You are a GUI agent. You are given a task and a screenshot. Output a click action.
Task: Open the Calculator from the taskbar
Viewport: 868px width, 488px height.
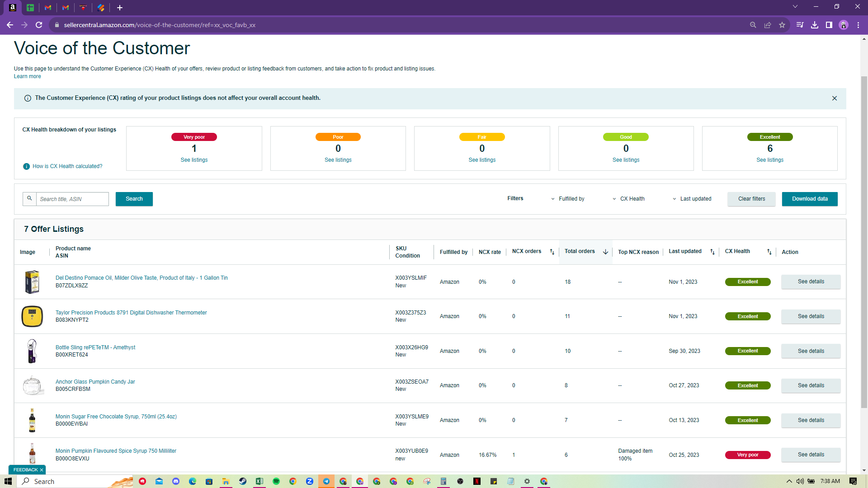coord(443,481)
